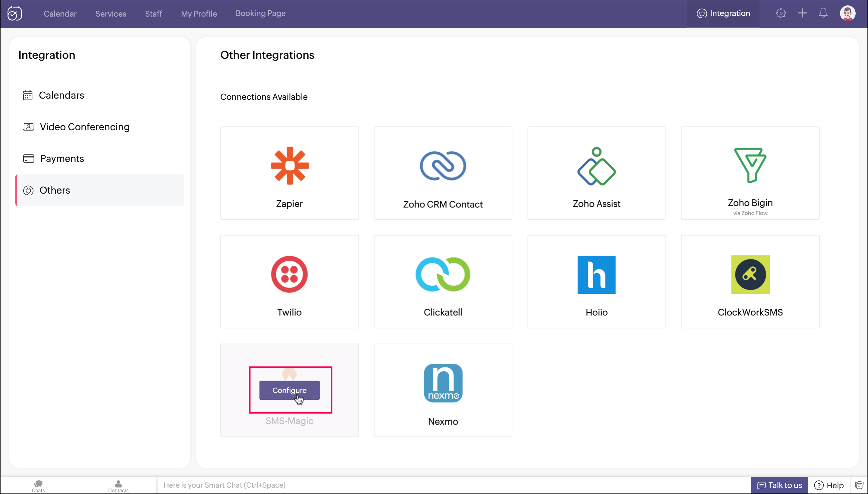This screenshot has width=868, height=494.
Task: Click the ClockWorkSMS card label
Action: 750,312
